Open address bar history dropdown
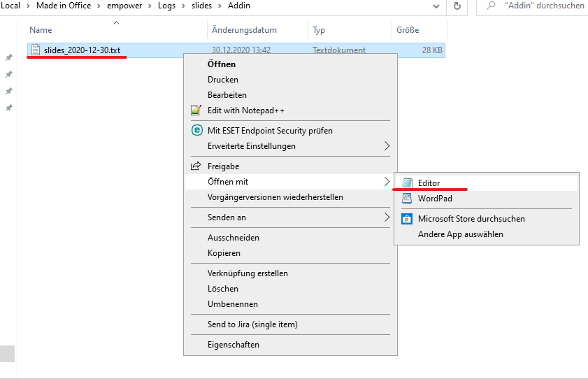This screenshot has height=379, width=588. [436, 6]
